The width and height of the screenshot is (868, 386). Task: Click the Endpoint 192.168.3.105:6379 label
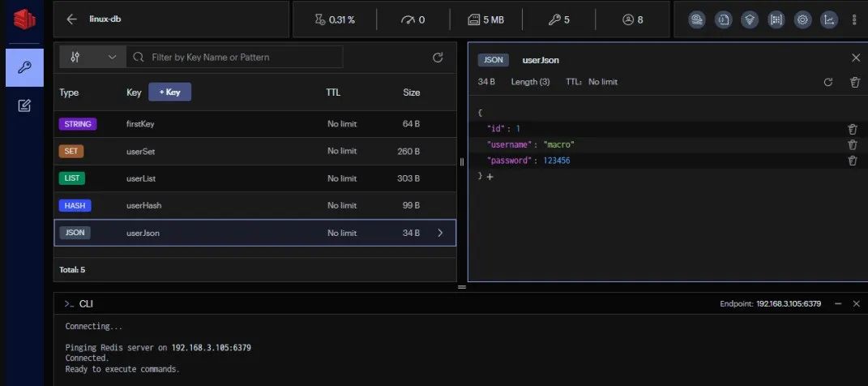pyautogui.click(x=770, y=304)
